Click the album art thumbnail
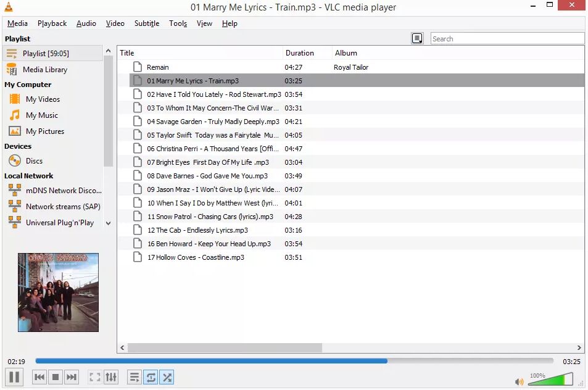588x390 pixels. 58,292
